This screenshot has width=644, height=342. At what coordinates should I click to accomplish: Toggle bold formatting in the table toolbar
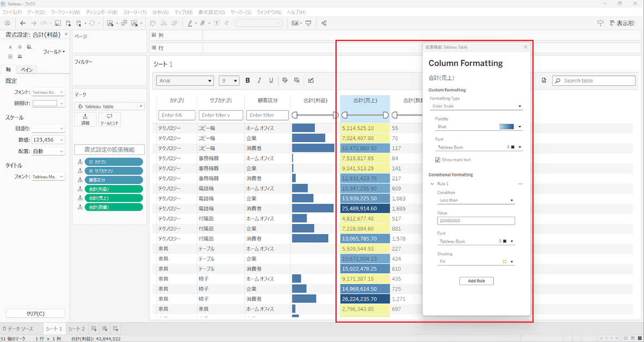tap(247, 80)
